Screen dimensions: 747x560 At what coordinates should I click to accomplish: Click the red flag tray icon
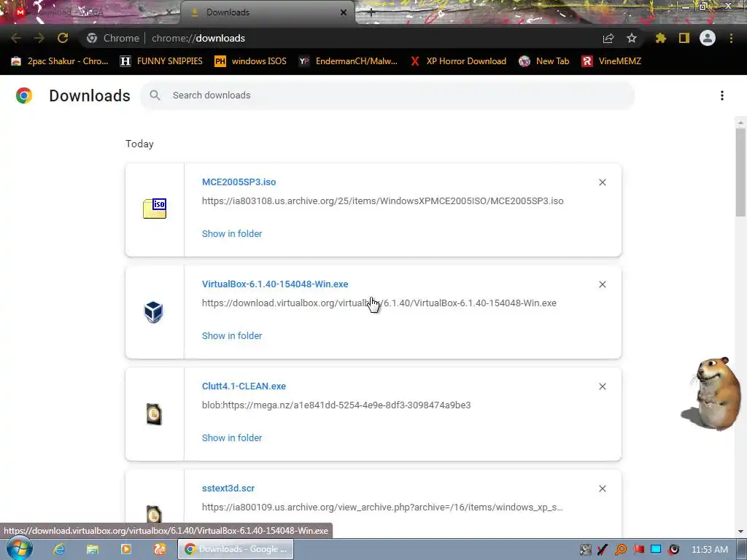[639, 550]
